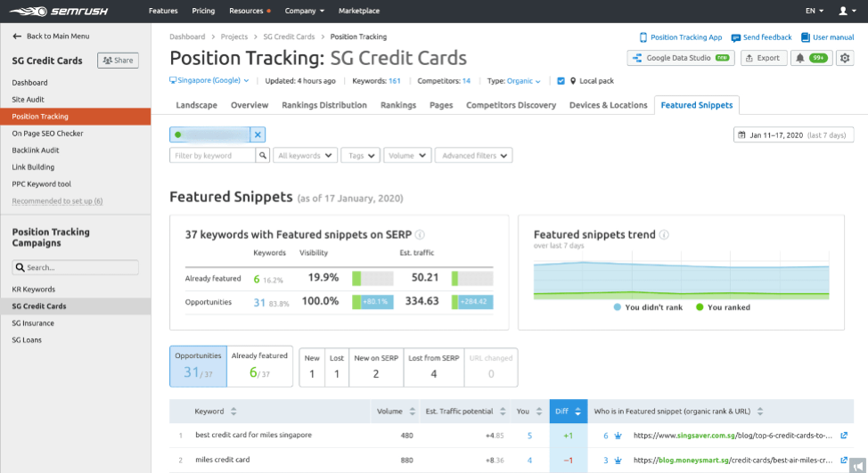The height and width of the screenshot is (473, 868).
Task: Click the Send feedback chat icon
Action: click(736, 37)
